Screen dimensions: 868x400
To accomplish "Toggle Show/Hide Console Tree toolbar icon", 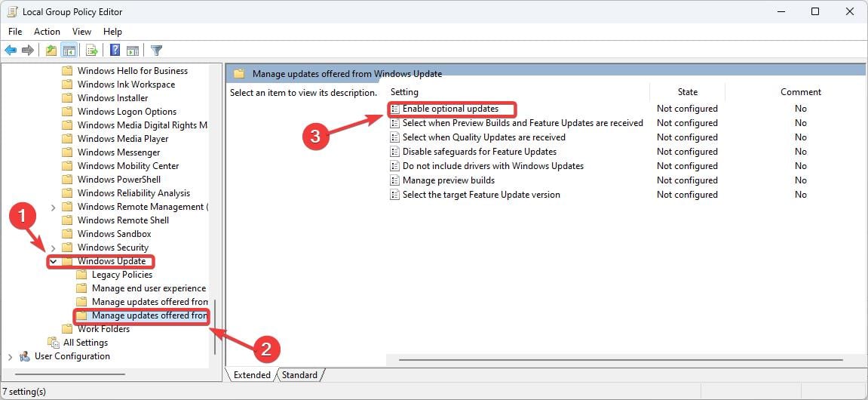I will coord(69,51).
